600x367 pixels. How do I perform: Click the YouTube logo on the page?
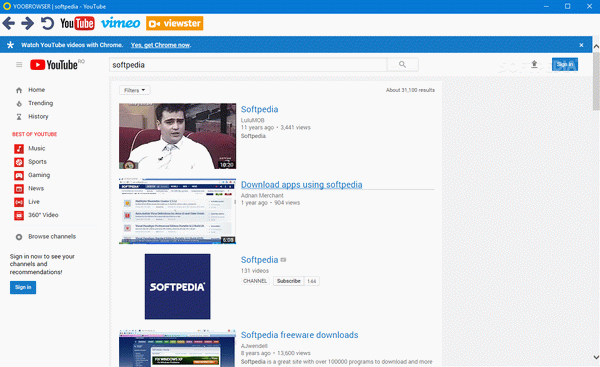coord(54,65)
